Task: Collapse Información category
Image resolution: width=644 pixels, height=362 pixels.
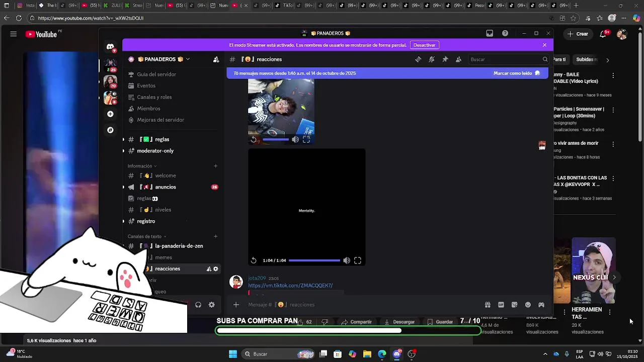Action: [142, 166]
